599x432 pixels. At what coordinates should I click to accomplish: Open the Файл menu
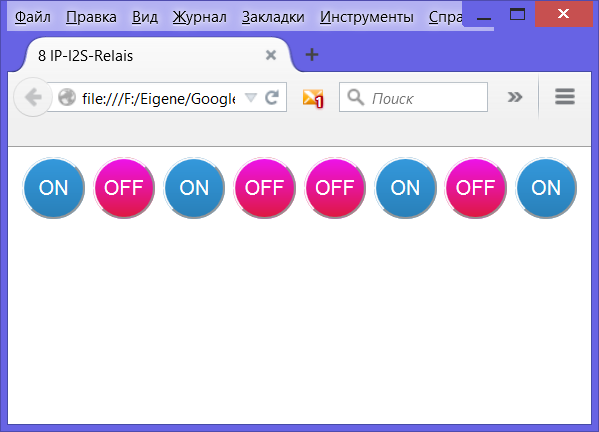click(33, 17)
